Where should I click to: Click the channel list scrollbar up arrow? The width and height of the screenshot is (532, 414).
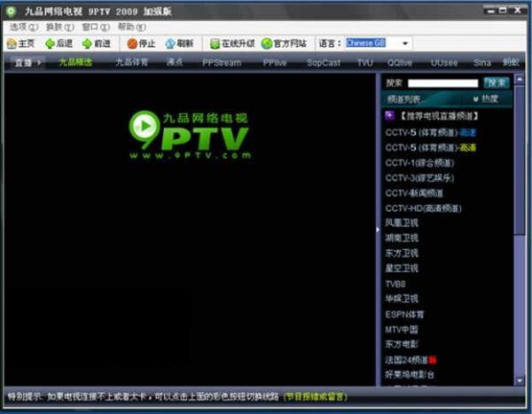(x=520, y=80)
